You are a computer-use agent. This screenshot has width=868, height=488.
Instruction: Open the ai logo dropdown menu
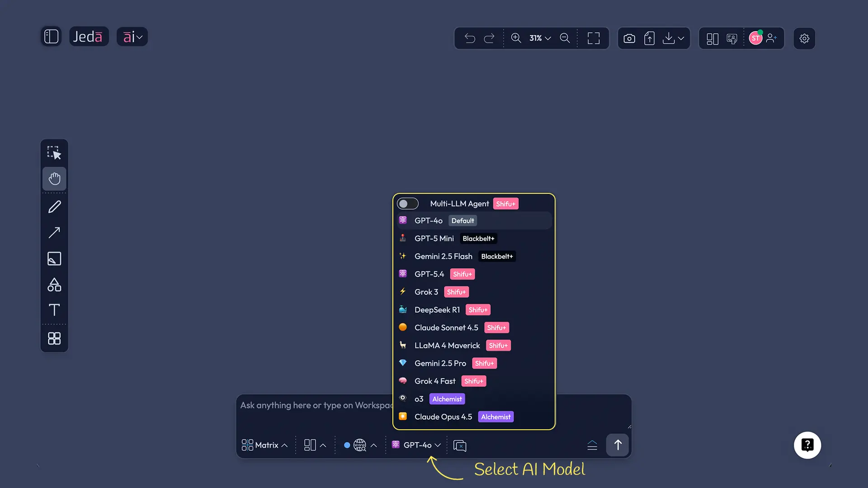(x=132, y=36)
